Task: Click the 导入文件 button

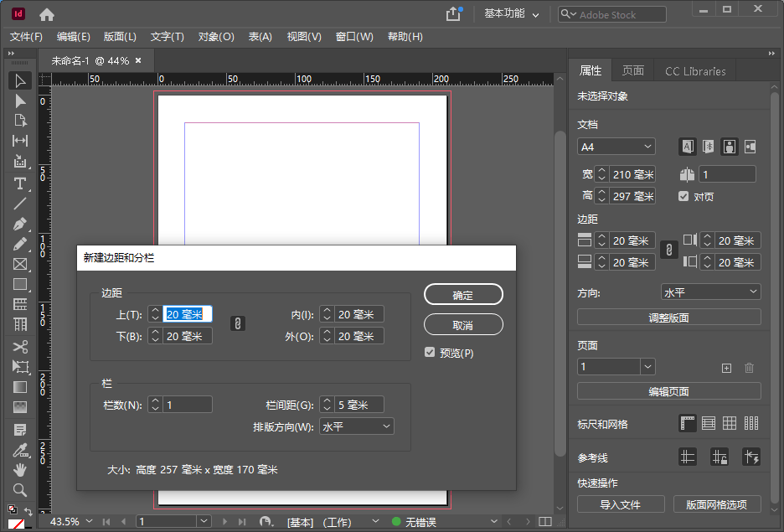Action: [621, 504]
